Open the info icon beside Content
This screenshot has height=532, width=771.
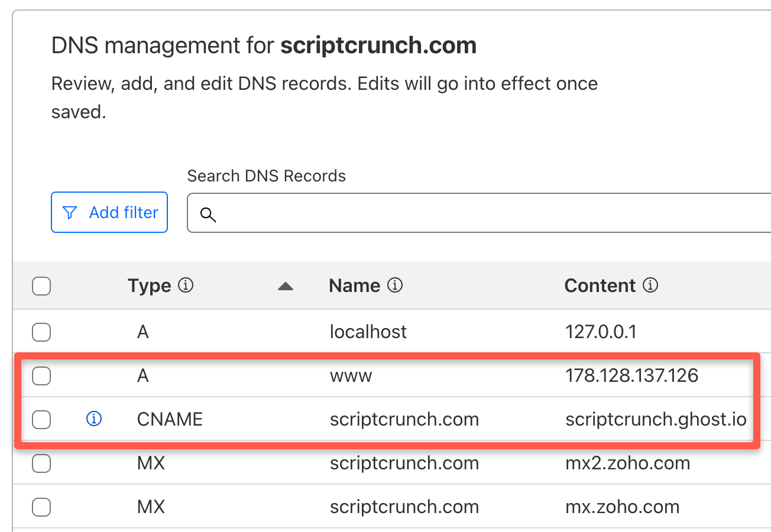tap(650, 286)
